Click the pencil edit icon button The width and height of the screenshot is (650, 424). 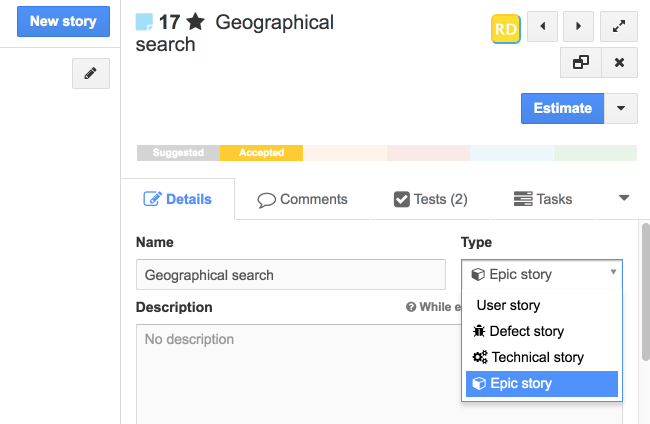pyautogui.click(x=90, y=74)
